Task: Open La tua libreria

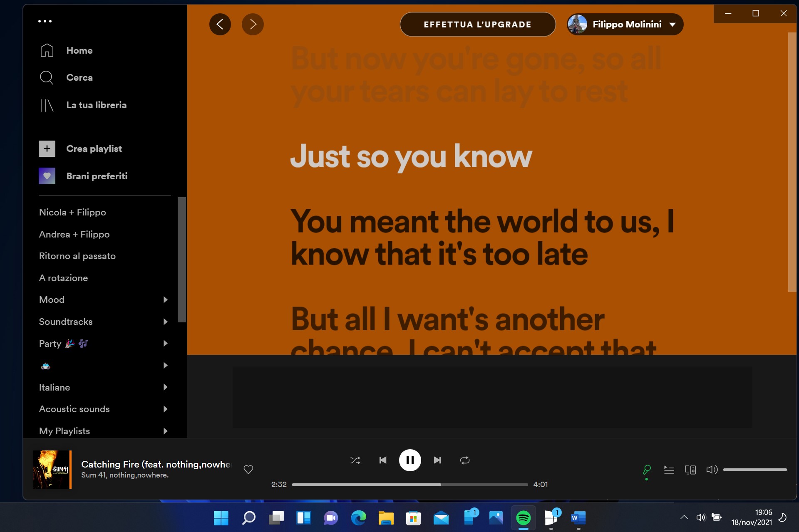Action: [83, 105]
